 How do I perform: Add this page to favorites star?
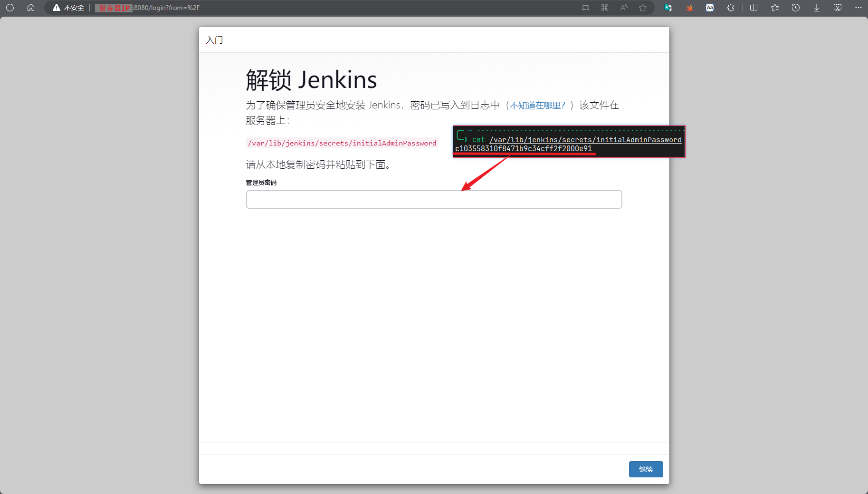[643, 8]
